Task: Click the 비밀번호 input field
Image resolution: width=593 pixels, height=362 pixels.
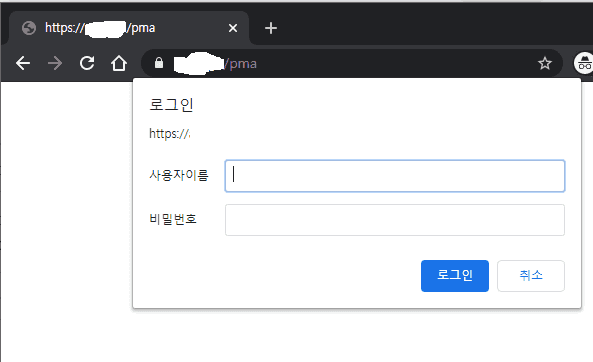Action: [395, 220]
